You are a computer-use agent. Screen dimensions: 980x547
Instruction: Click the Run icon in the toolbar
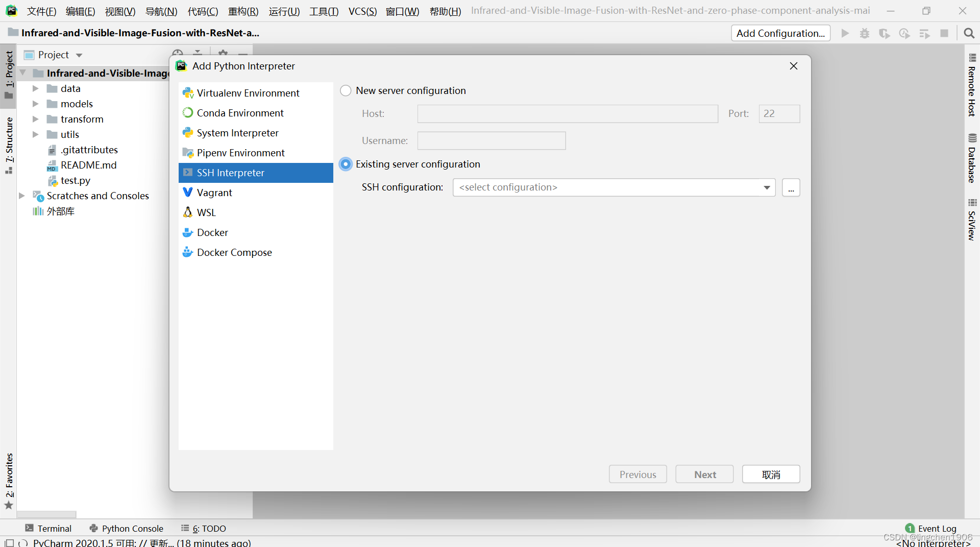(845, 33)
